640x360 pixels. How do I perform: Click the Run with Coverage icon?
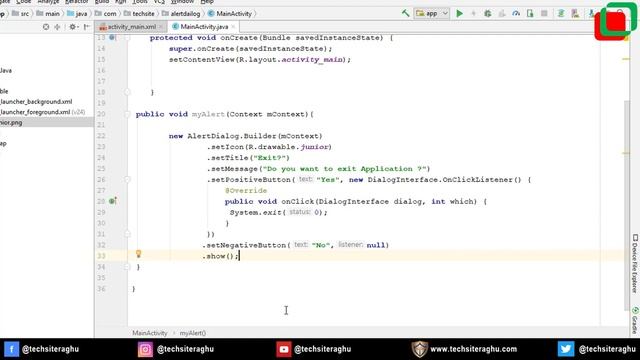(x=502, y=13)
